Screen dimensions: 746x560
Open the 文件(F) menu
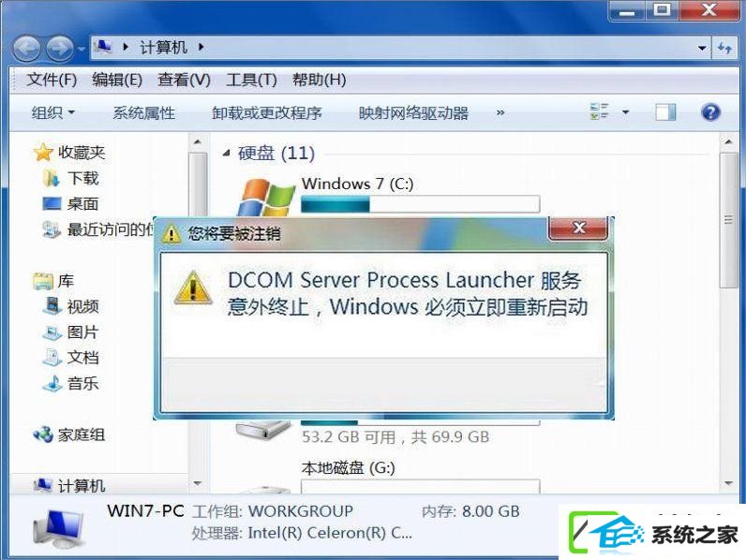(x=52, y=80)
